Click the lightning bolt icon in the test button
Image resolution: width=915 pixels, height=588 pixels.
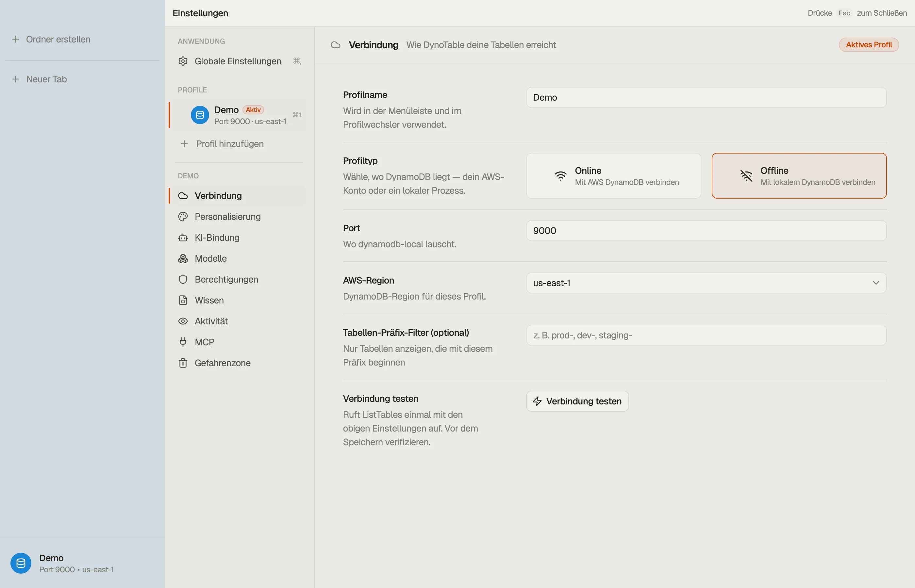537,401
